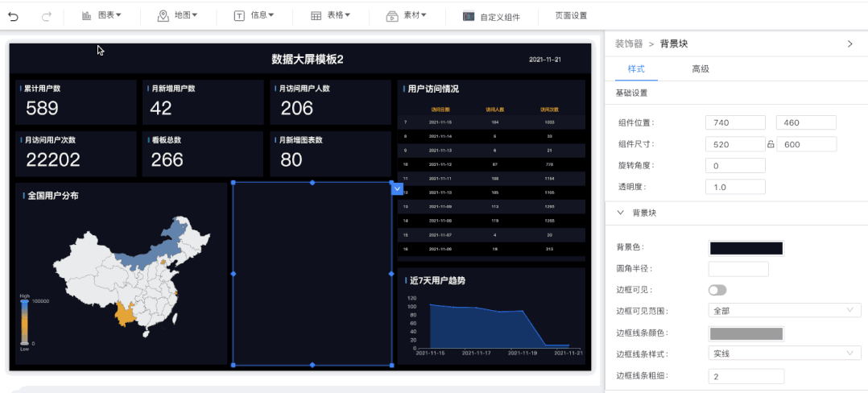This screenshot has width=868, height=393.
Task: Click the undo arrow icon
Action: tap(14, 15)
